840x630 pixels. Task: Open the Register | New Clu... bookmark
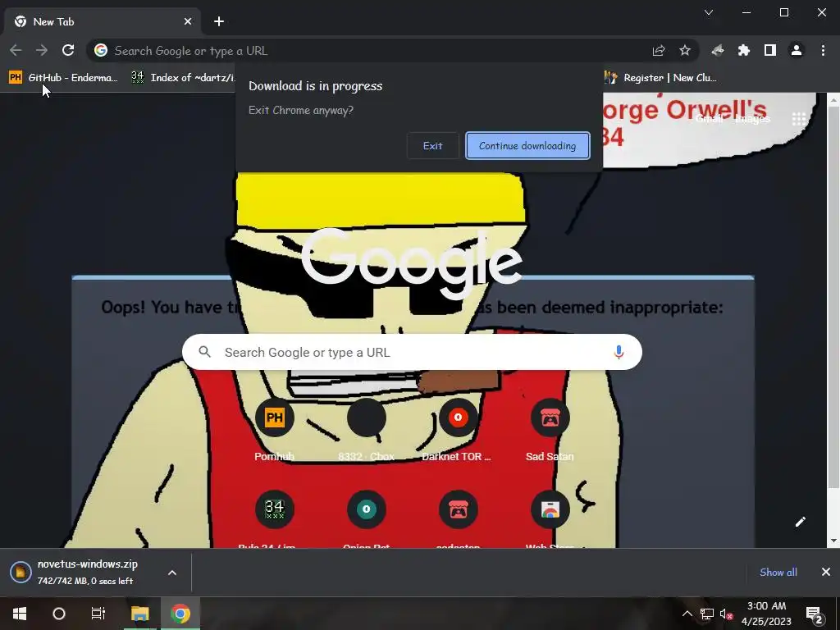[660, 78]
